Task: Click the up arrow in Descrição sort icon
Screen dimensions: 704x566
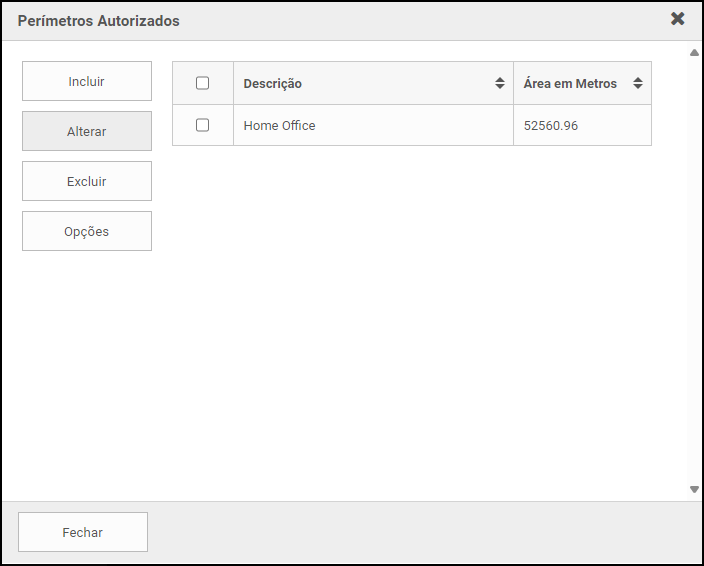Action: pyautogui.click(x=500, y=80)
